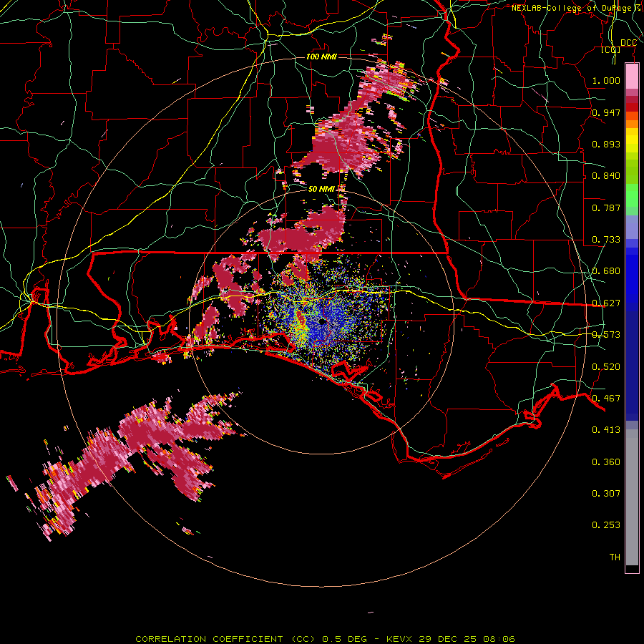Viewport: 644px width, 644px height.
Task: Click the 100 NMI range ring label
Action: pos(321,57)
